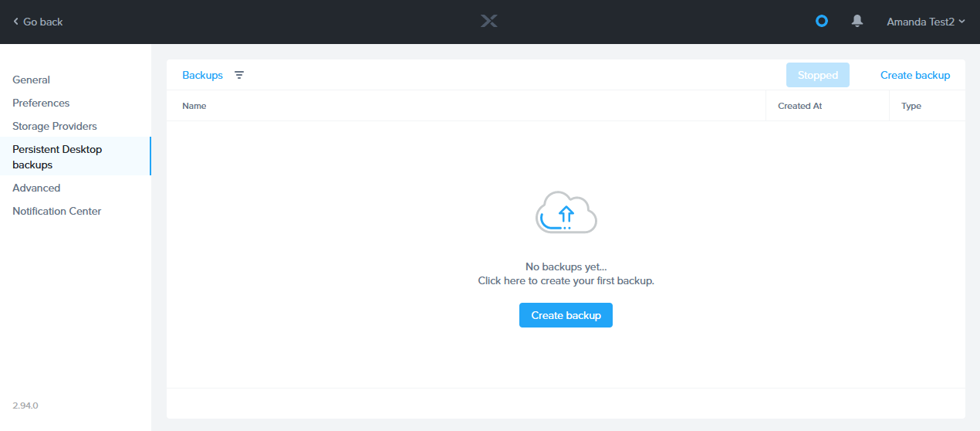The image size is (980, 431).
Task: Open General settings section
Action: click(32, 80)
